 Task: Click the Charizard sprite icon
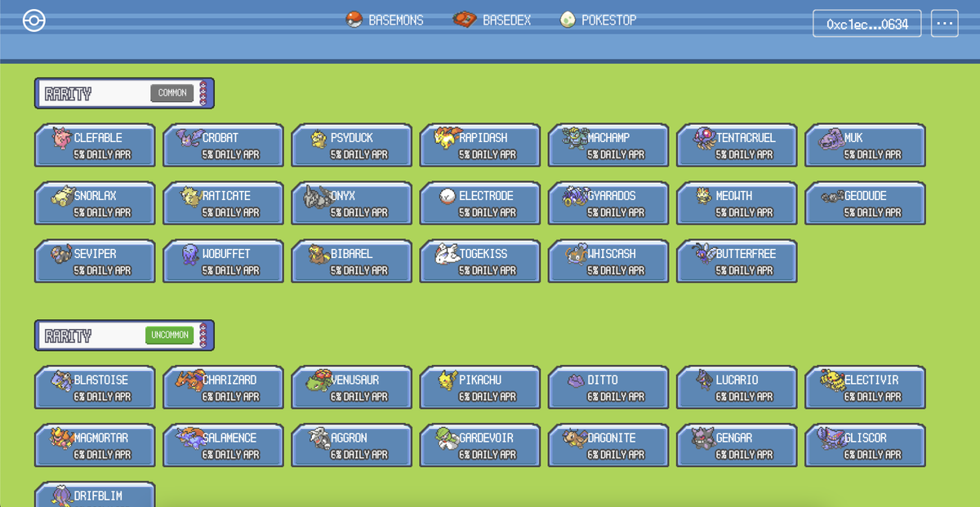pos(189,380)
